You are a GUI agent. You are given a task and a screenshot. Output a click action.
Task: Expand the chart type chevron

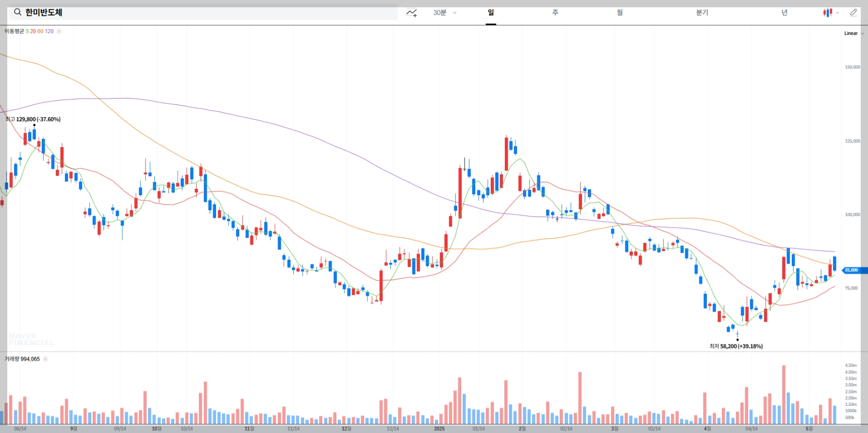(837, 13)
